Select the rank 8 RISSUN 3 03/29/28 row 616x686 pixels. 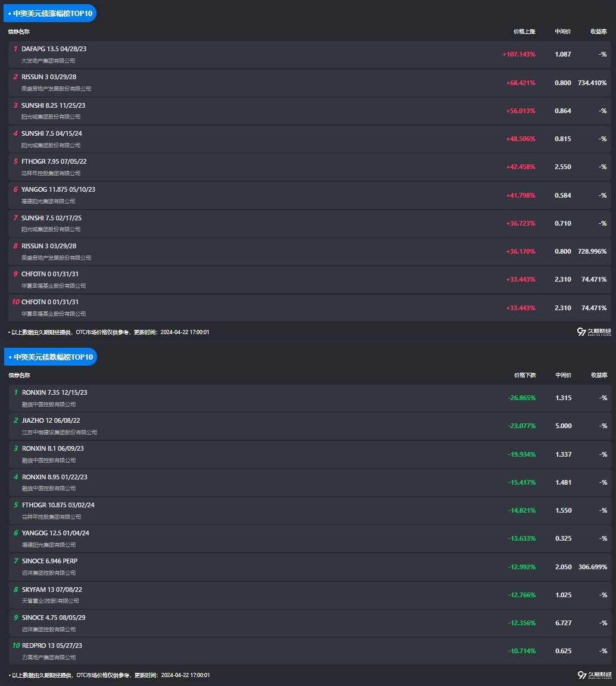(x=49, y=246)
